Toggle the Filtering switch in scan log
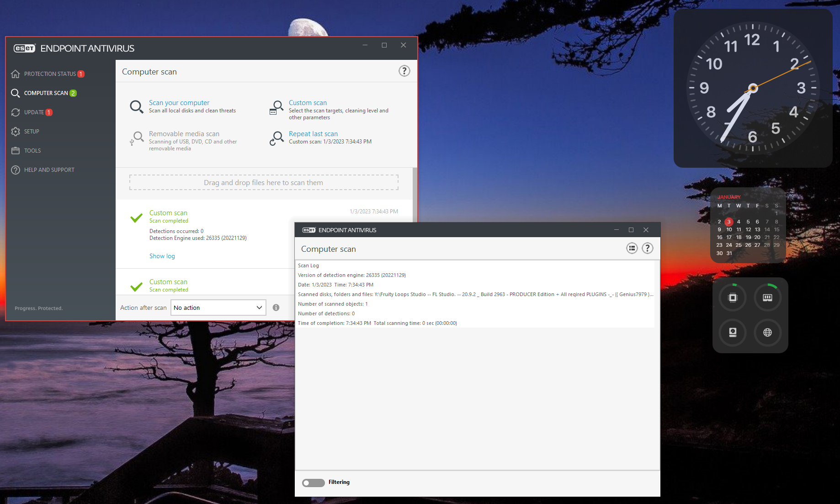 (313, 483)
